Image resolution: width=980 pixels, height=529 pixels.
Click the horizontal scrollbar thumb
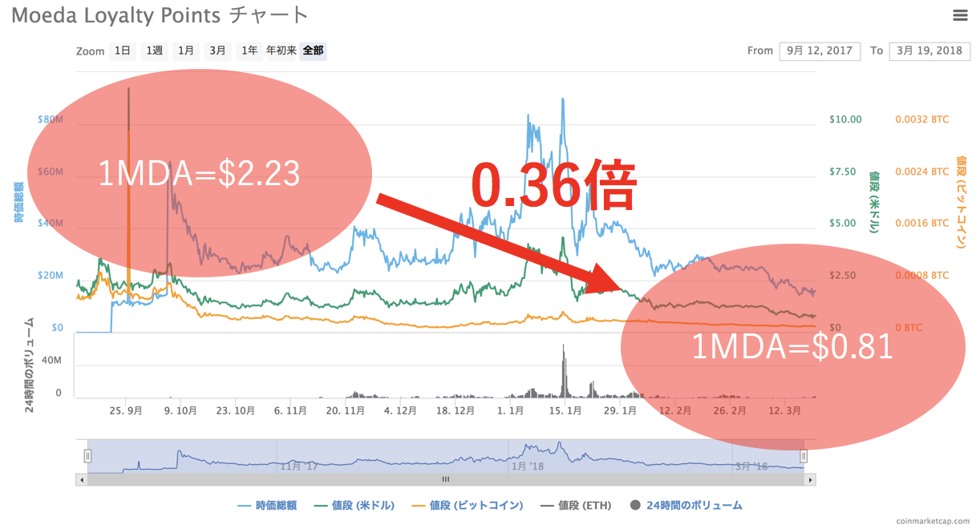pyautogui.click(x=446, y=479)
